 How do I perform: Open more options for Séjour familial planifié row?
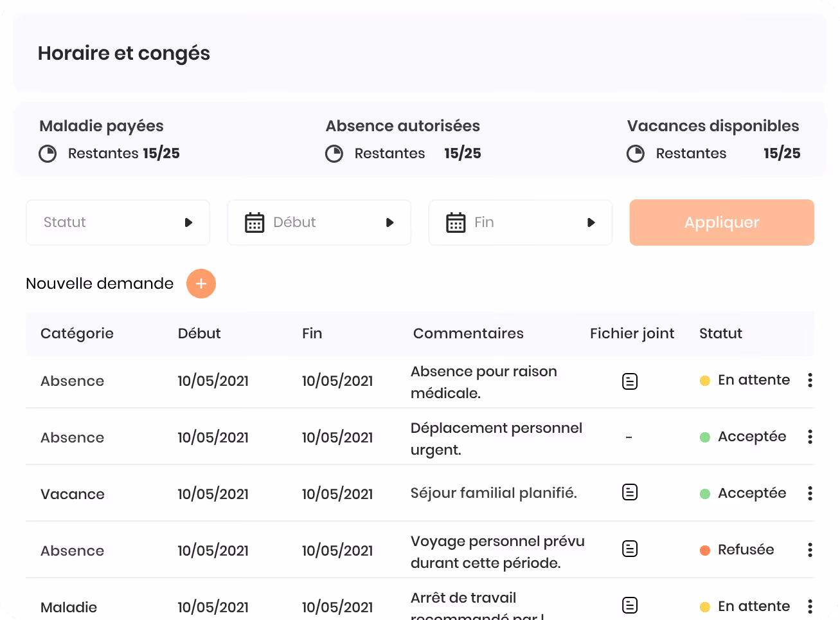pyautogui.click(x=810, y=493)
